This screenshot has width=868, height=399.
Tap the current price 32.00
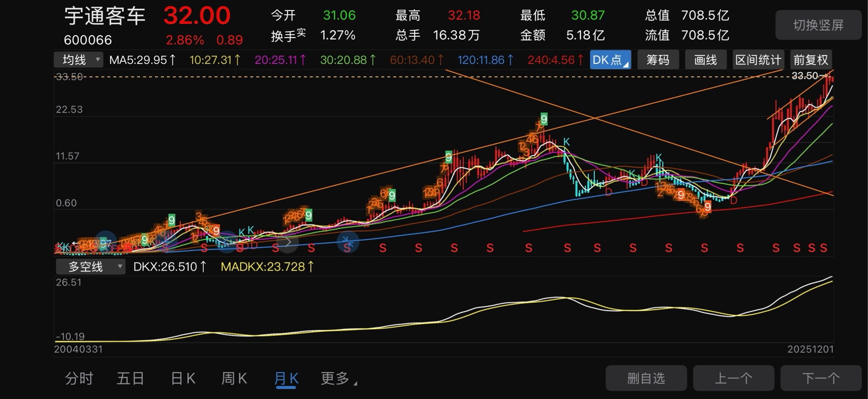(x=197, y=16)
